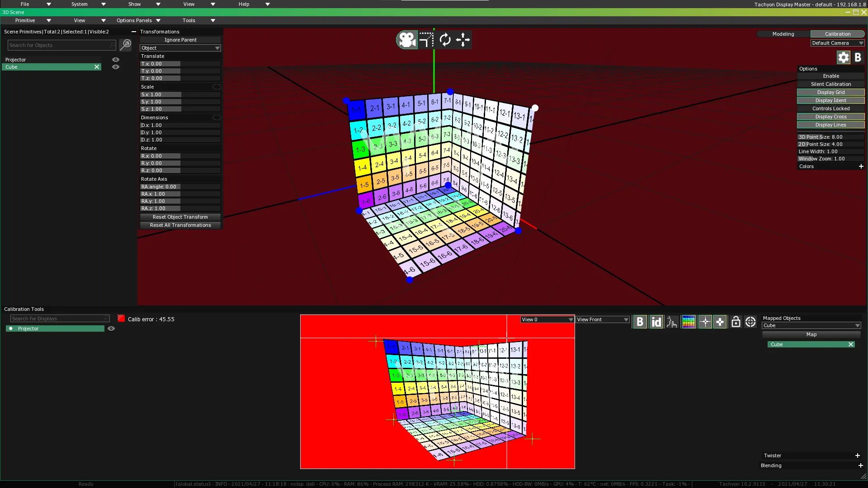Screen dimensions: 868x488
Task: Click the red calib error indicator square
Action: point(121,319)
